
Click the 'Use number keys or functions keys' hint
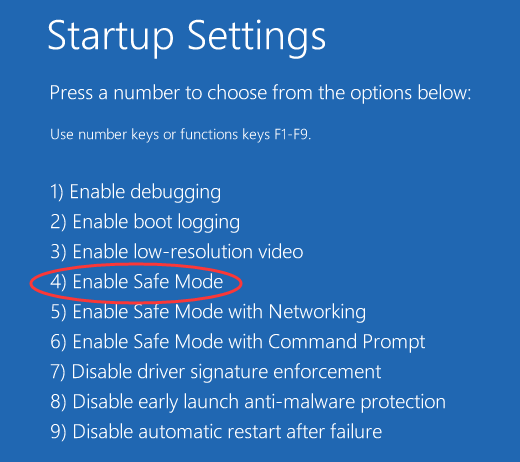click(x=180, y=135)
